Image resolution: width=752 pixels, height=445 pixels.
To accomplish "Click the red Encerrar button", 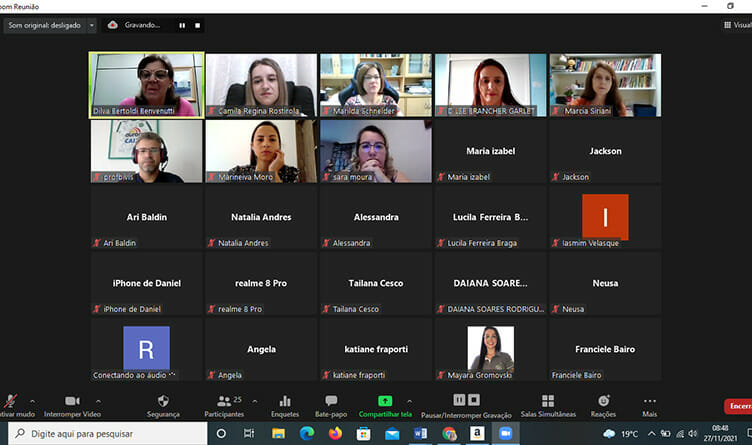I will coord(738,407).
